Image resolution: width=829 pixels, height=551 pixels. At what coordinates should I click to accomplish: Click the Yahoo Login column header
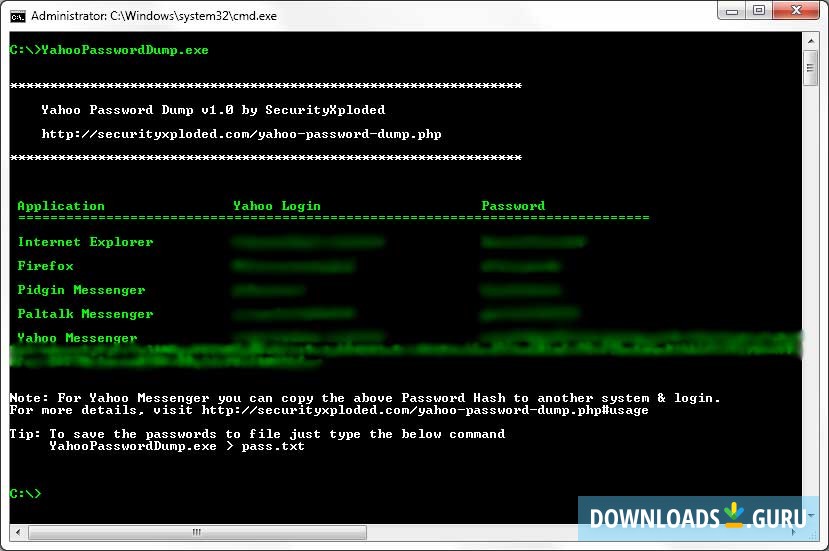pos(277,206)
